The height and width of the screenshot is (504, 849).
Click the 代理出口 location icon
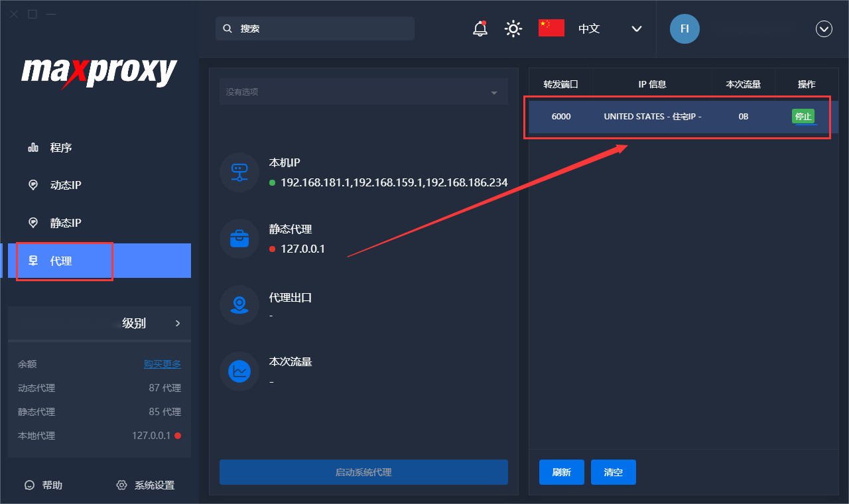pyautogui.click(x=239, y=305)
